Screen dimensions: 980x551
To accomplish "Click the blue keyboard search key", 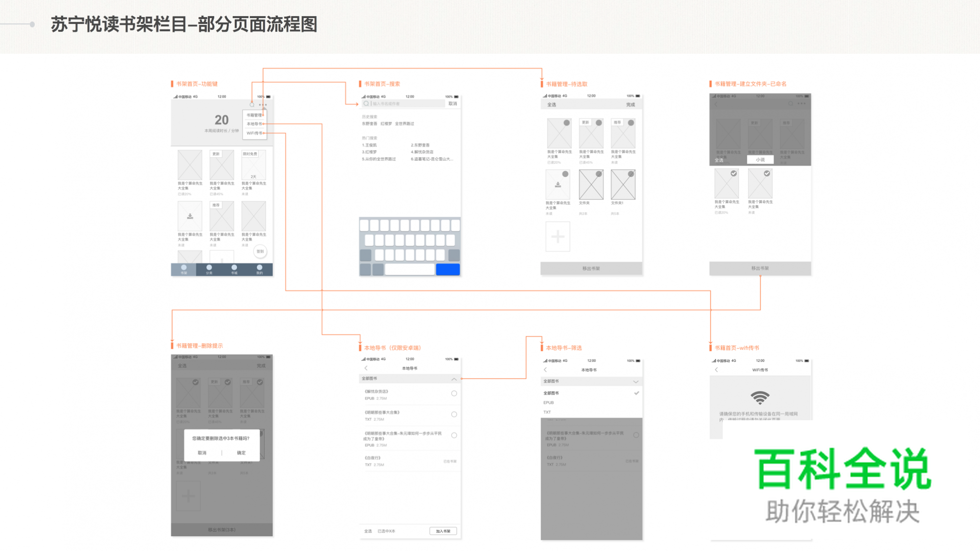I will point(447,269).
